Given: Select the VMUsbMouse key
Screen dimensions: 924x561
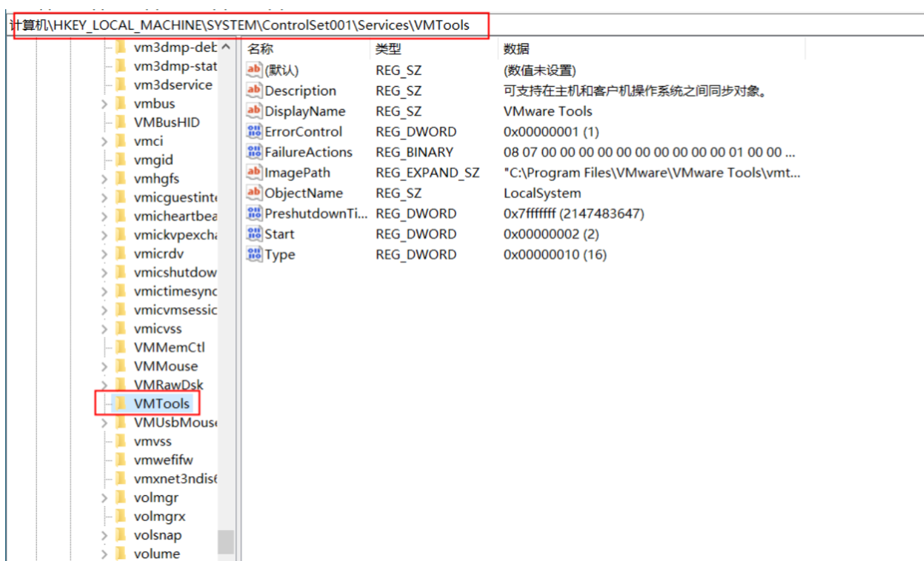Looking at the screenshot, I should (175, 422).
